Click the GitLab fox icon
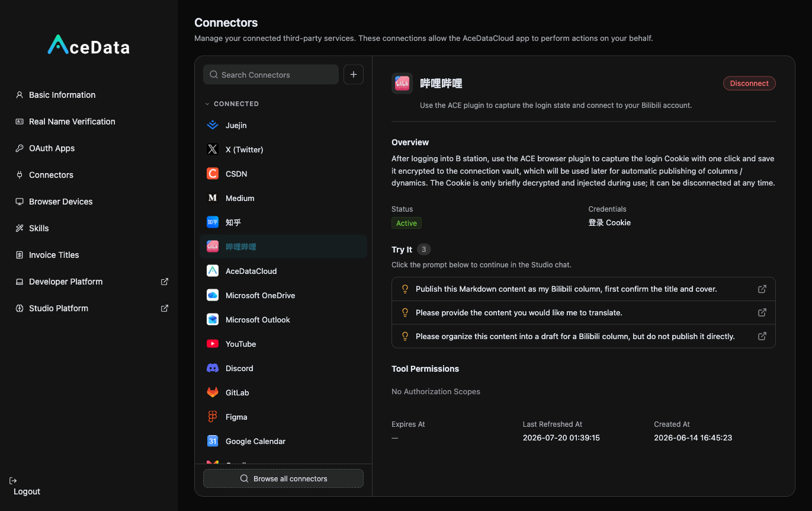This screenshot has width=812, height=511. click(x=213, y=392)
